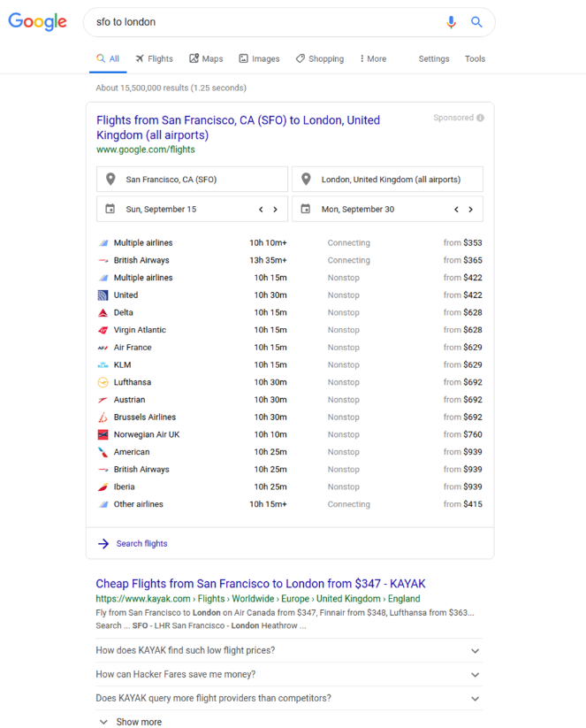Image resolution: width=586 pixels, height=728 pixels.
Task: Select the Delta flight row
Action: point(290,313)
